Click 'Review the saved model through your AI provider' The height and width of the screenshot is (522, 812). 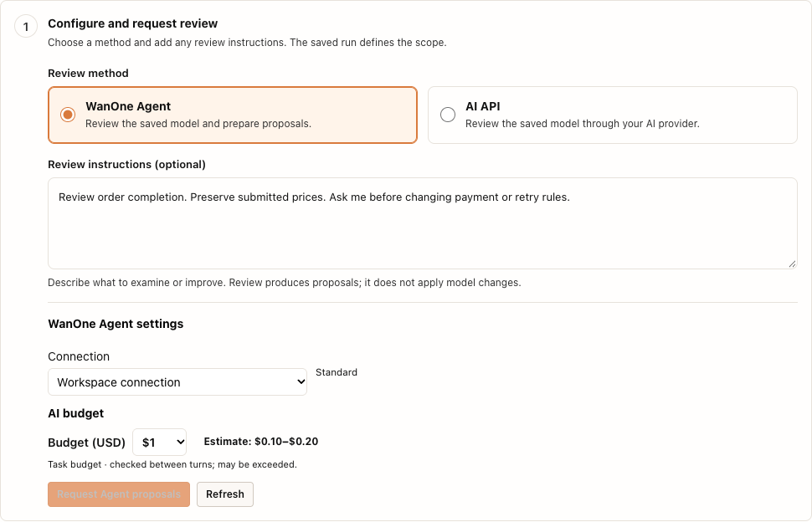[582, 124]
